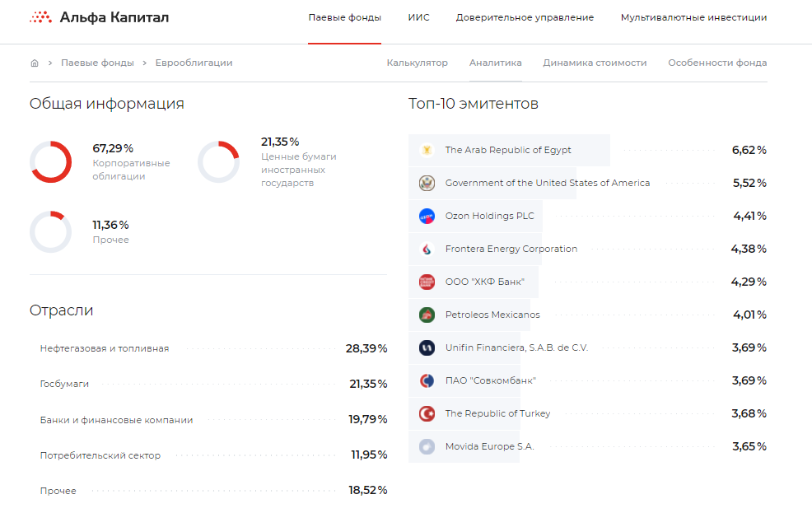Viewport: 812px width, 513px height.
Task: Click the Unifin Financiera logo icon
Action: [x=427, y=347]
